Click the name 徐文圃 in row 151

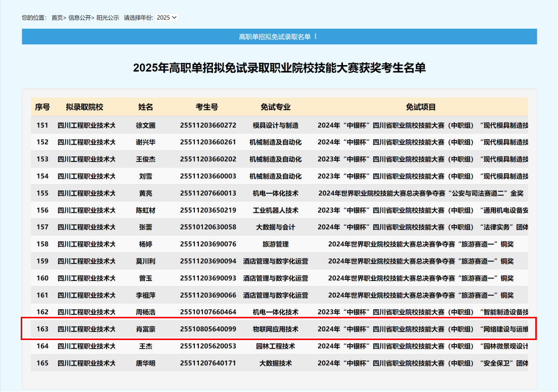(x=145, y=125)
